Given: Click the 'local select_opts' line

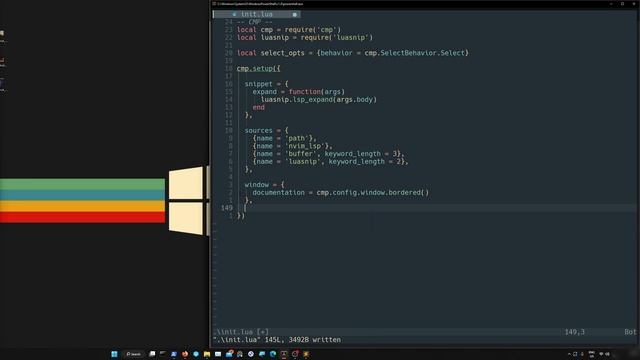Looking at the screenshot, I should click(x=353, y=53).
